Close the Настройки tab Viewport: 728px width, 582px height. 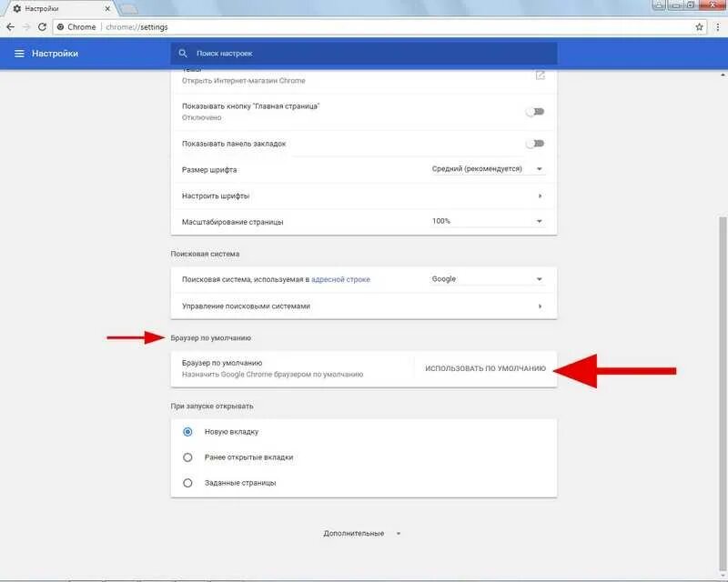tap(107, 9)
